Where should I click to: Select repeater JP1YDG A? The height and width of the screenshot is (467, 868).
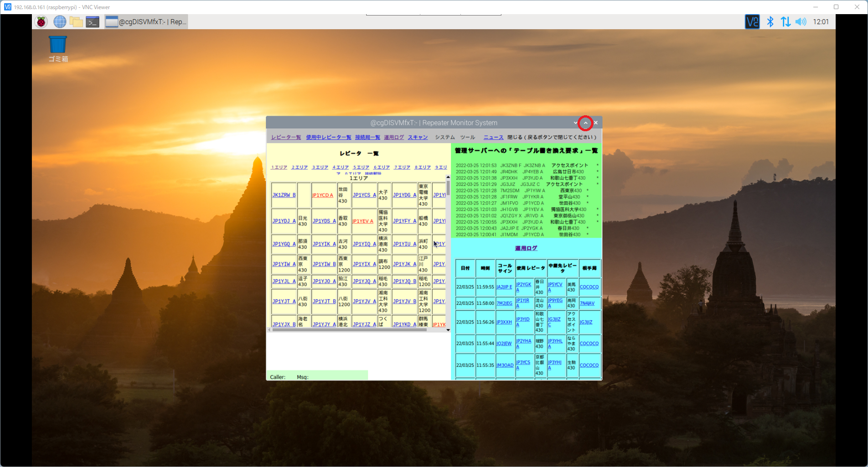point(404,195)
